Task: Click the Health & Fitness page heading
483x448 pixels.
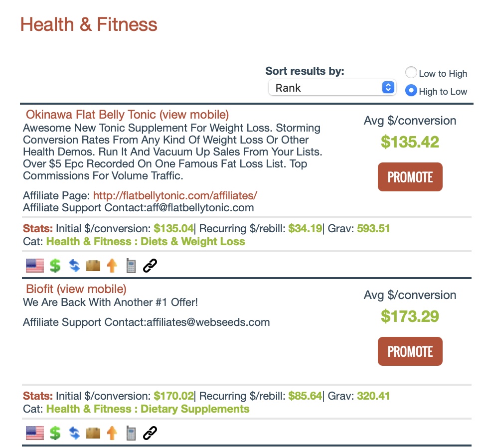Action: 89,24
